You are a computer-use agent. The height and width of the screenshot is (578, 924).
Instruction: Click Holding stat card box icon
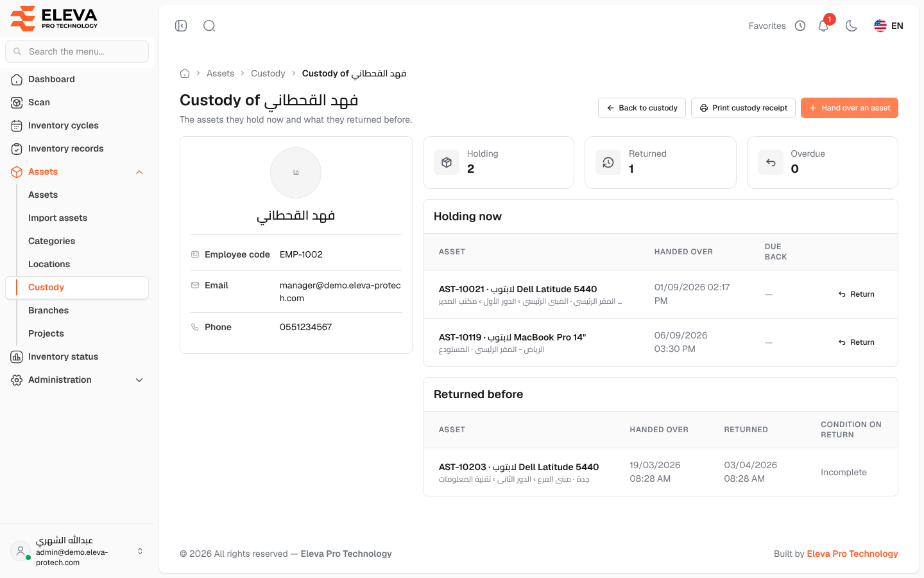[447, 162]
